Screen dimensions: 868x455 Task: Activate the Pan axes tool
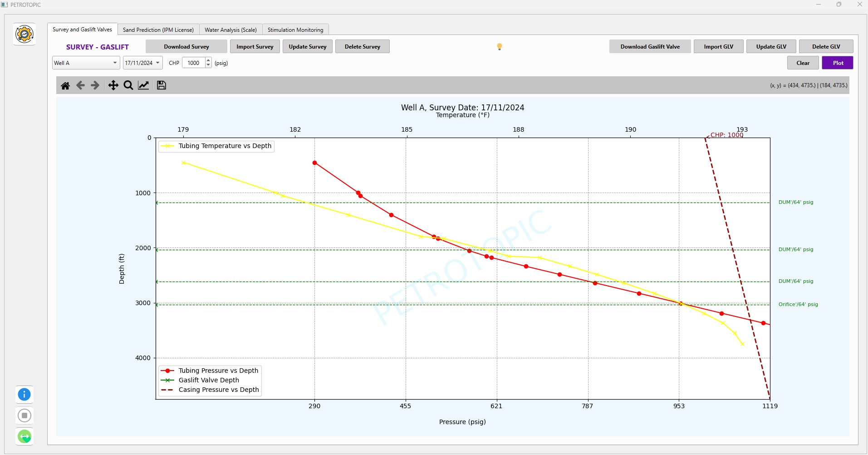113,85
